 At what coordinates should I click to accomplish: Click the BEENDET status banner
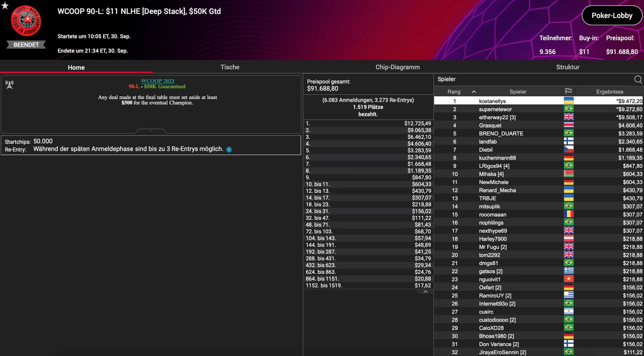click(26, 44)
